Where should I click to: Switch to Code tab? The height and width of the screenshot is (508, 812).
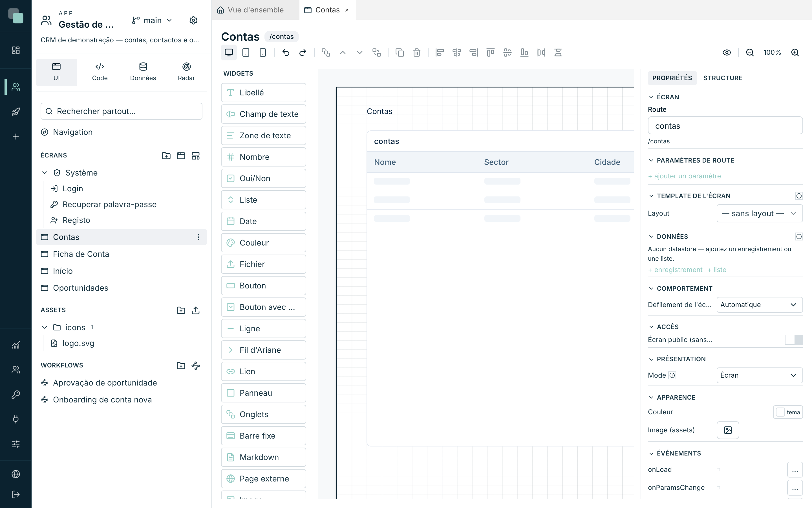point(100,72)
